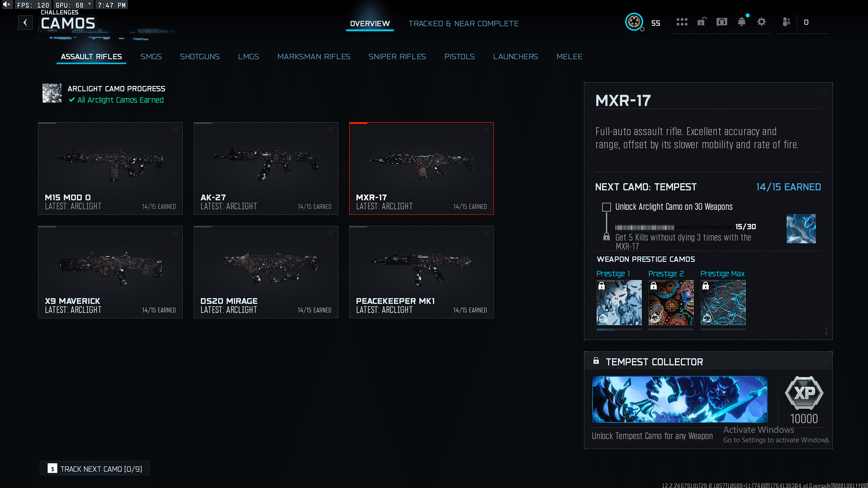
Task: Go back using the left arrow button
Action: [x=25, y=22]
